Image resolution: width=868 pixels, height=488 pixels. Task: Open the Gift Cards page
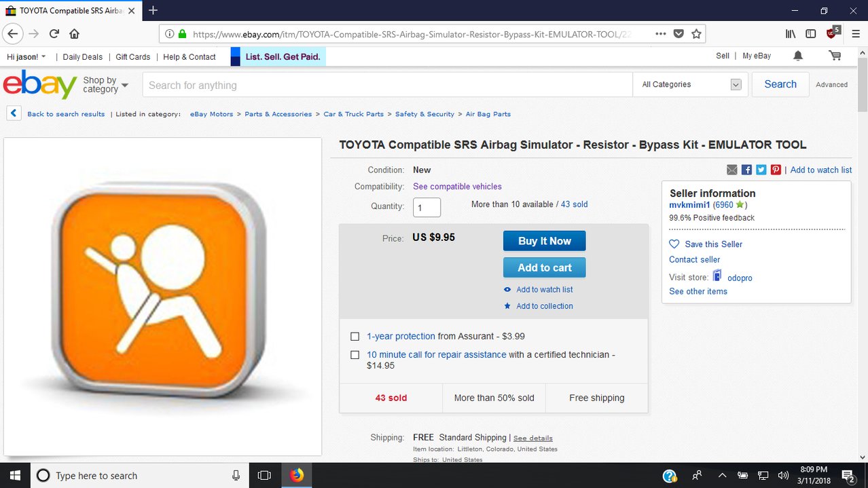coord(133,57)
